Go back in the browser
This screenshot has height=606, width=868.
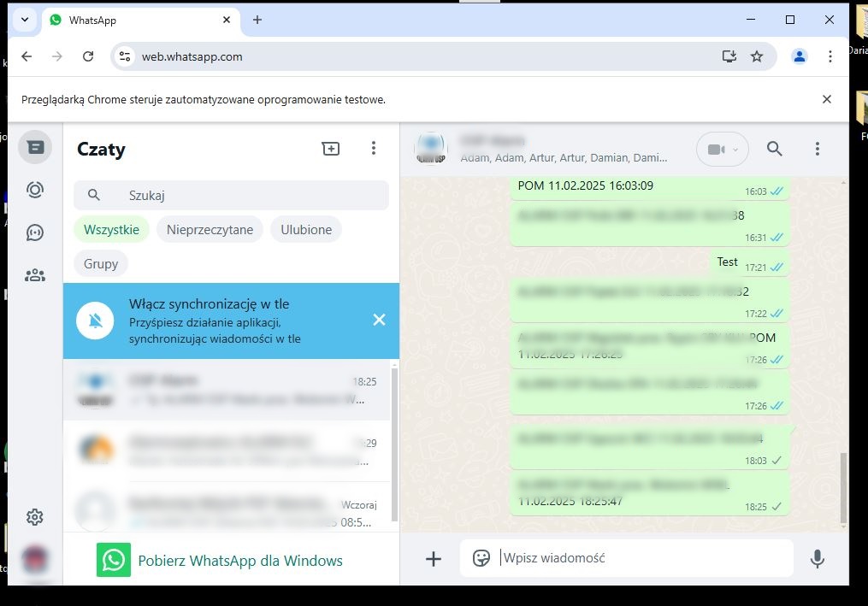tap(27, 56)
